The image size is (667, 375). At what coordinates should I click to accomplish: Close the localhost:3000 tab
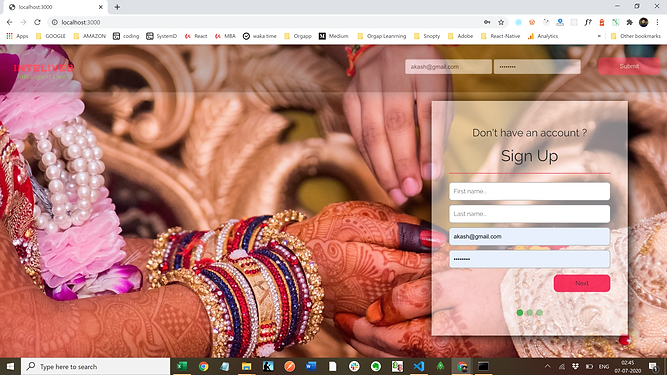[101, 7]
